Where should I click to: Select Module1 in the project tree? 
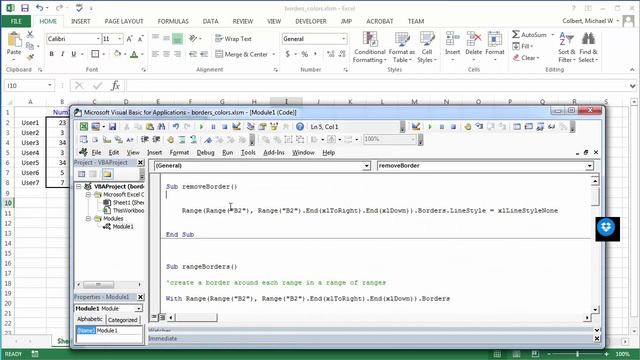[x=123, y=227]
